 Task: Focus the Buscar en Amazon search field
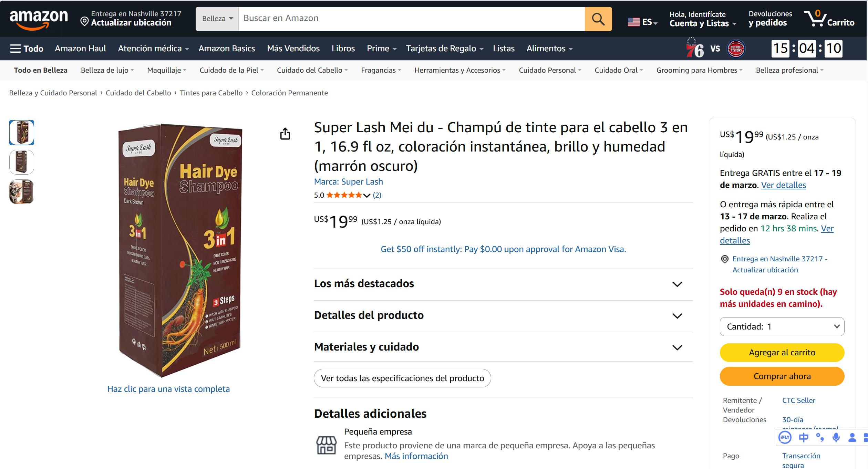pos(412,19)
